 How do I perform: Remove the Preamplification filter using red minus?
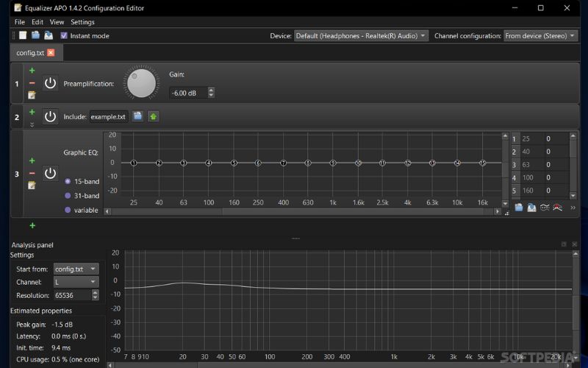32,82
